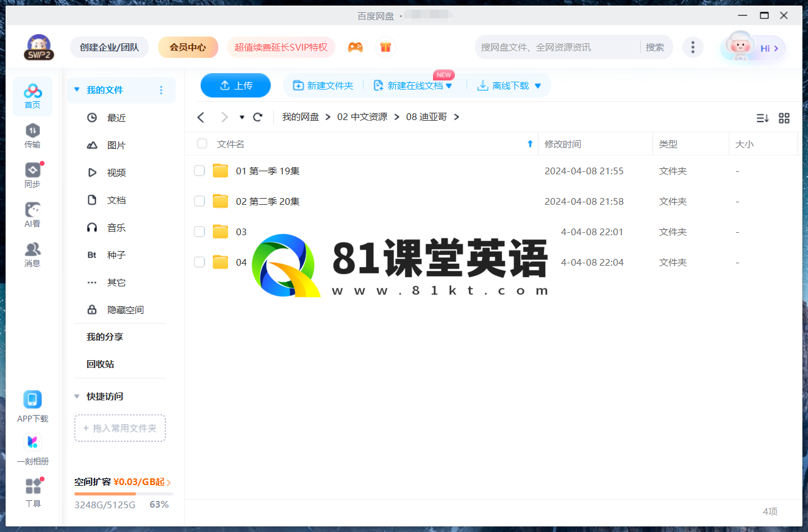Open the 消息 messages section
Image resolution: width=808 pixels, height=532 pixels.
(x=33, y=255)
